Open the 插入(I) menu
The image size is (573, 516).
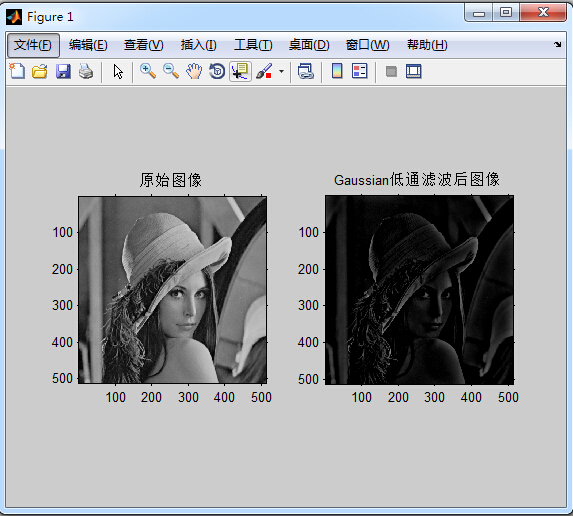[198, 45]
